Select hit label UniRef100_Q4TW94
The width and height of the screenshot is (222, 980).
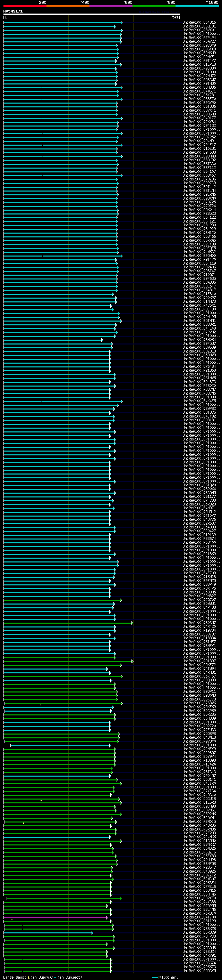tap(199, 669)
